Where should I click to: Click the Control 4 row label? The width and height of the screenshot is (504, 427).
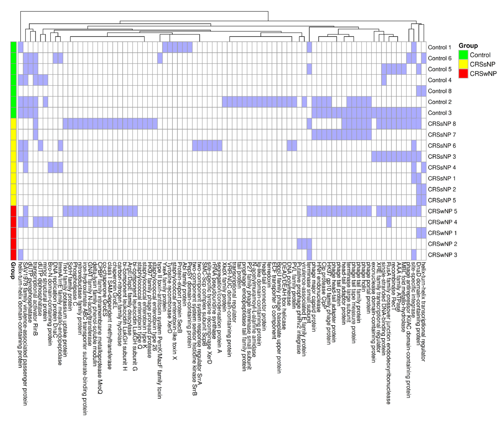(439, 80)
